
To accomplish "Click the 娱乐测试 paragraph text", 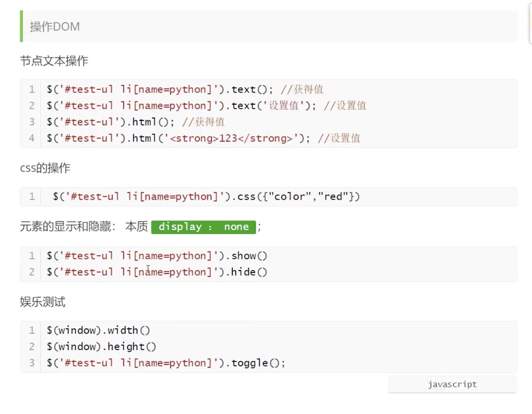I will coord(43,302).
